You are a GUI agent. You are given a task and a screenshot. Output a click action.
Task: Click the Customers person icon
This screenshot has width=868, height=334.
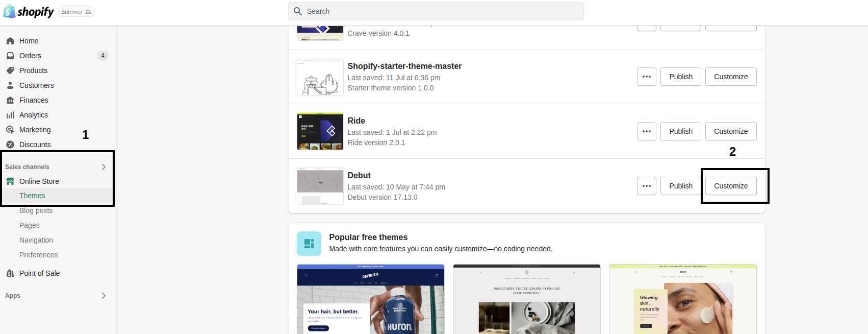coord(10,85)
